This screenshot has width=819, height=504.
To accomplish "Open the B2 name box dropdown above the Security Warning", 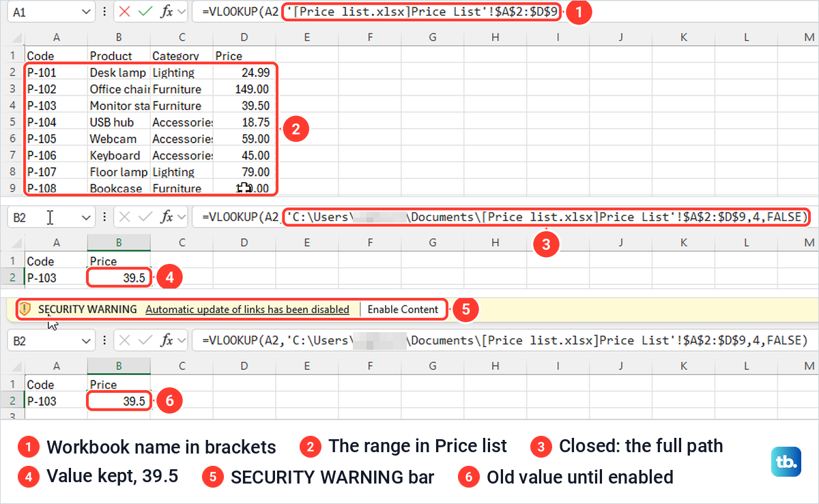I will click(x=86, y=217).
